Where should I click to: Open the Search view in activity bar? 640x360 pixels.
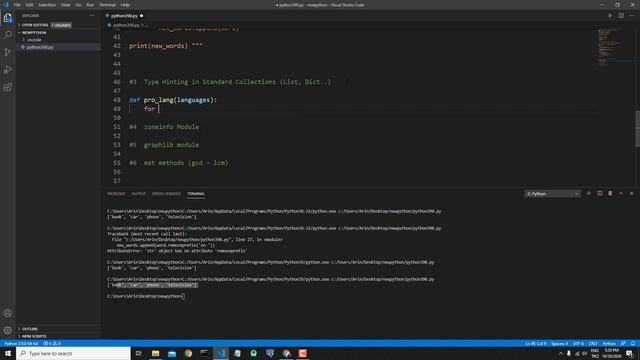point(8,35)
